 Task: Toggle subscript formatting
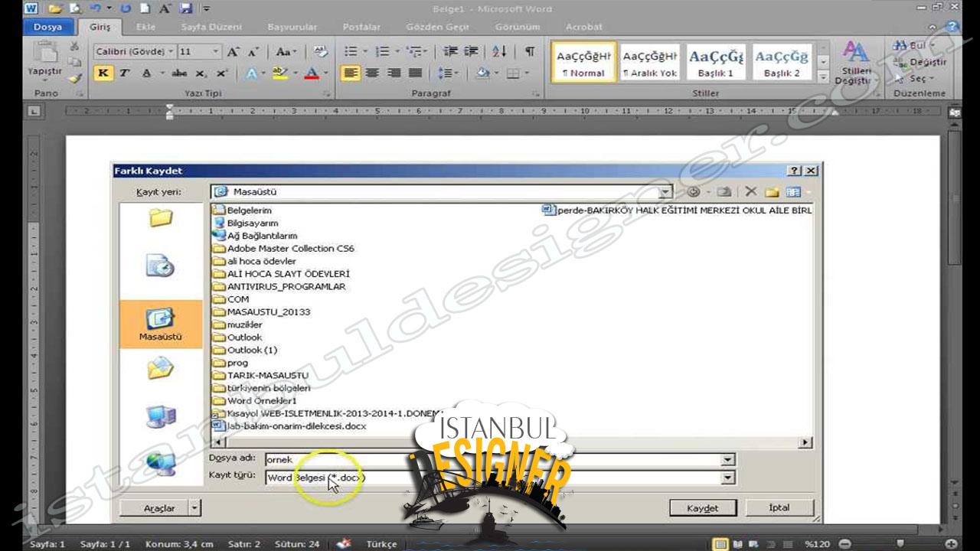[201, 73]
